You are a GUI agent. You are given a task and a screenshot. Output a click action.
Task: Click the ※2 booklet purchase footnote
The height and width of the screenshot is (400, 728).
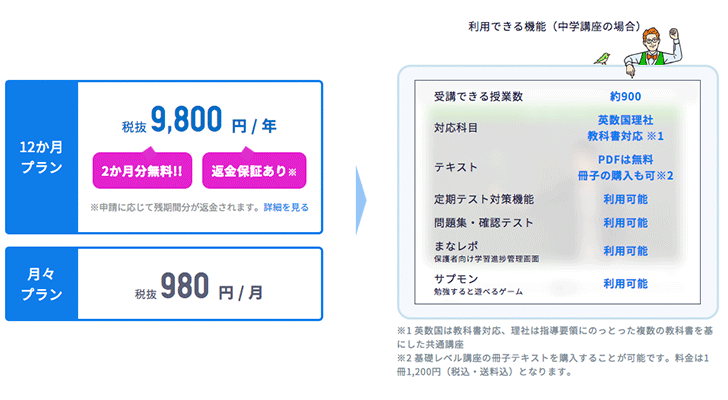[552, 365]
